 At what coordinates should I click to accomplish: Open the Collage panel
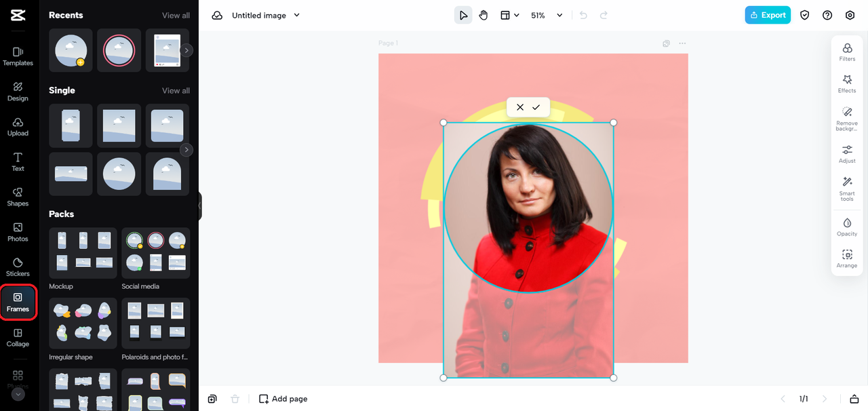18,338
